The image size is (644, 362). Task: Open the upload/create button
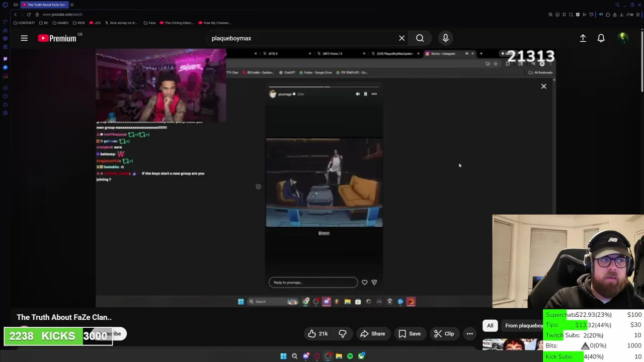(583, 38)
